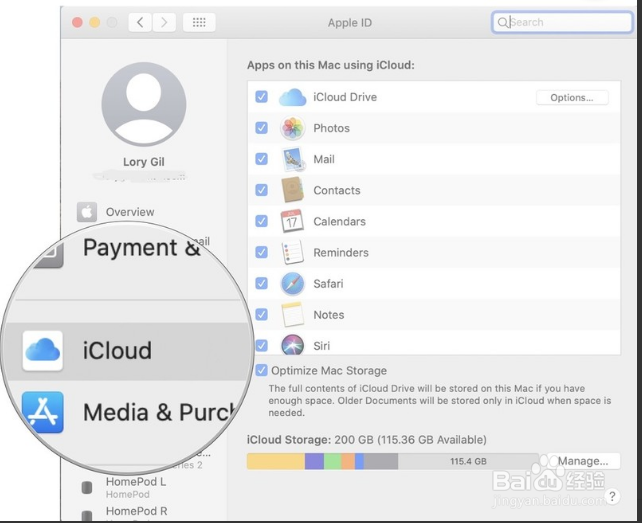
Task: Click the Notes pad icon
Action: point(292,315)
